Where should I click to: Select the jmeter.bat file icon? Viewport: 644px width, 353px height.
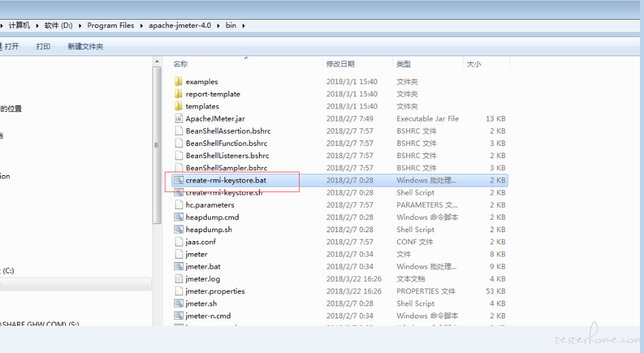tap(179, 267)
